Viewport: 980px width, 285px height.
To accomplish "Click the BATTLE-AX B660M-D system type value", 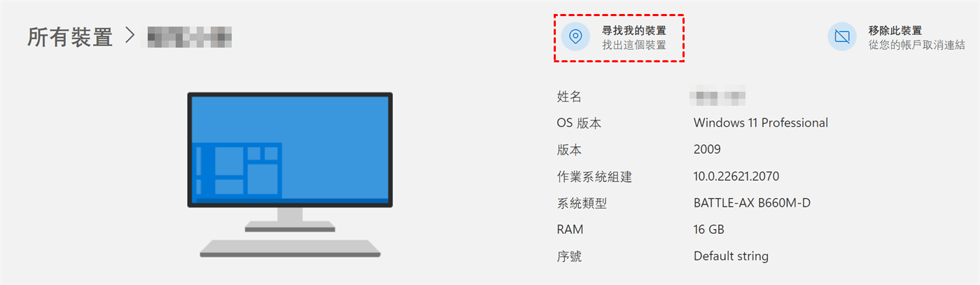I will tap(752, 203).
